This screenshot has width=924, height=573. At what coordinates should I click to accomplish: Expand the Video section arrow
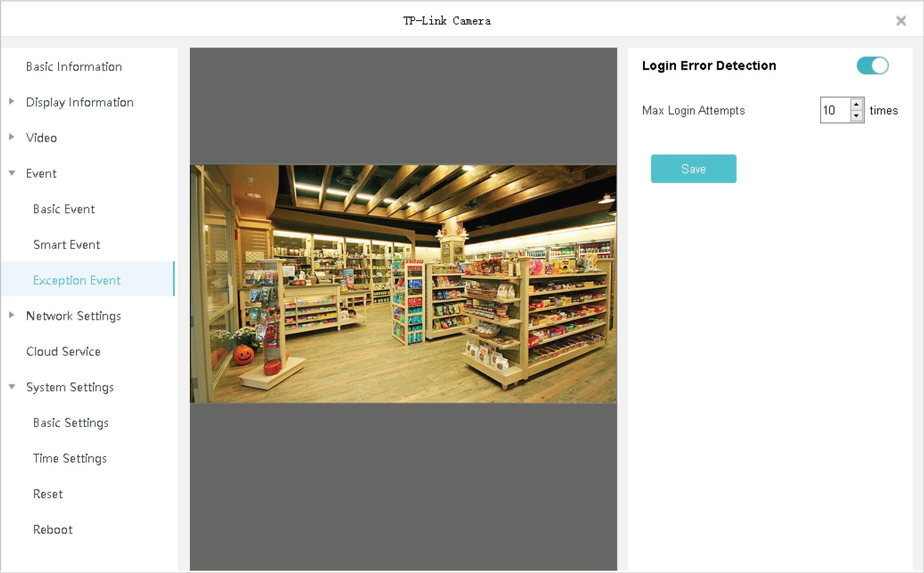12,137
